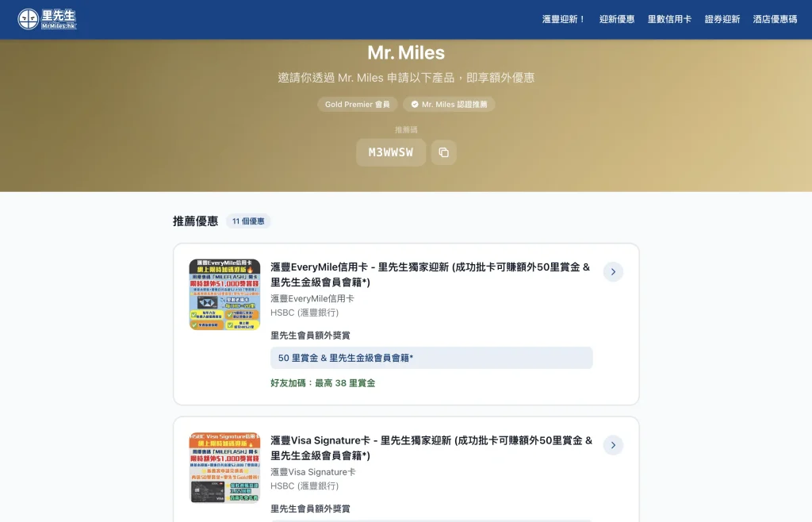Viewport: 812px width, 522px height.
Task: Click the HSBC (滙豐銀行) text under EveryMile card
Action: coord(304,313)
